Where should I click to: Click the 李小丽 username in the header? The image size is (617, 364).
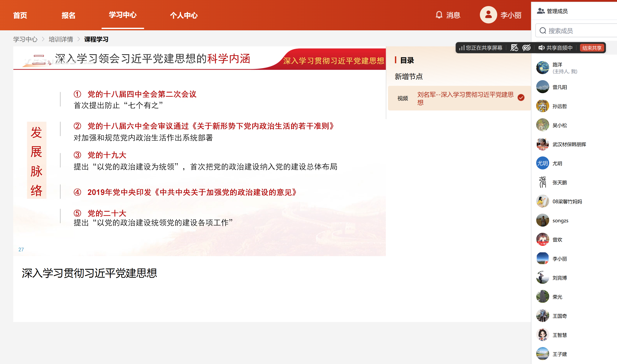511,15
